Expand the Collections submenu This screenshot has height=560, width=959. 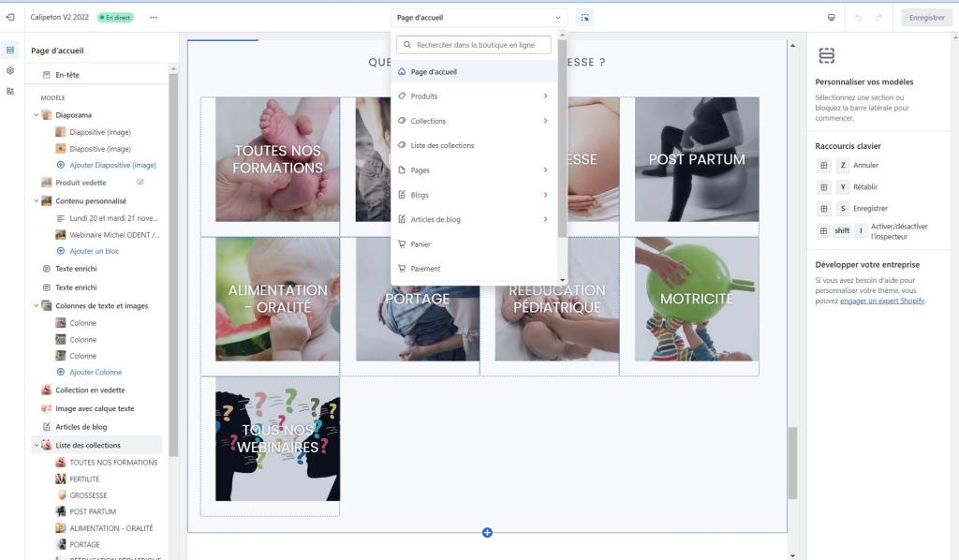pos(545,121)
